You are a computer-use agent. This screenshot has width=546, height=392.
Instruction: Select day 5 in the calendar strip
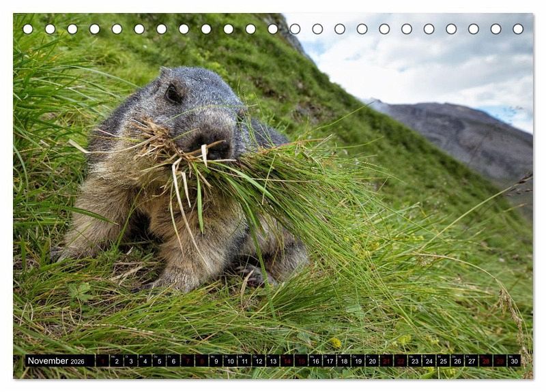(159, 361)
